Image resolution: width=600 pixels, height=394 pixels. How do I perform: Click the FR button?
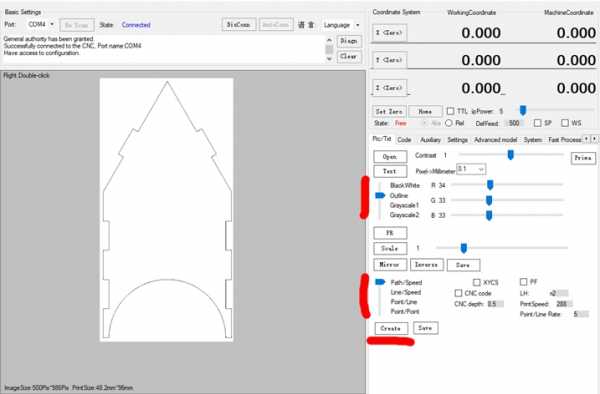pyautogui.click(x=390, y=233)
